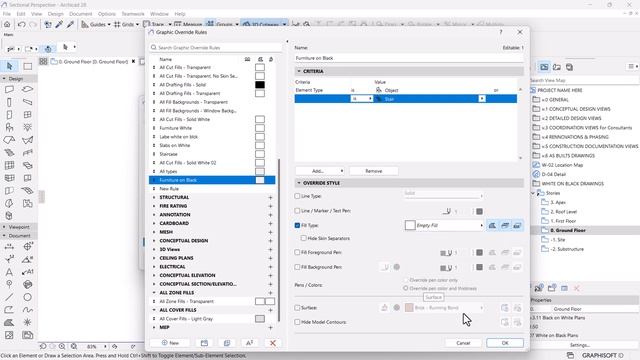Choose the Wall tool in Design toolbox

(x=9, y=89)
